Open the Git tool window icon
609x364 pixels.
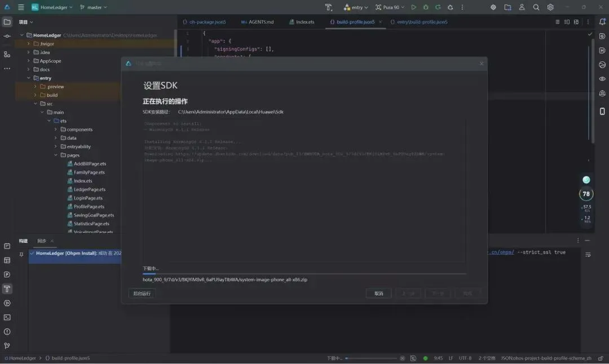pyautogui.click(x=7, y=345)
